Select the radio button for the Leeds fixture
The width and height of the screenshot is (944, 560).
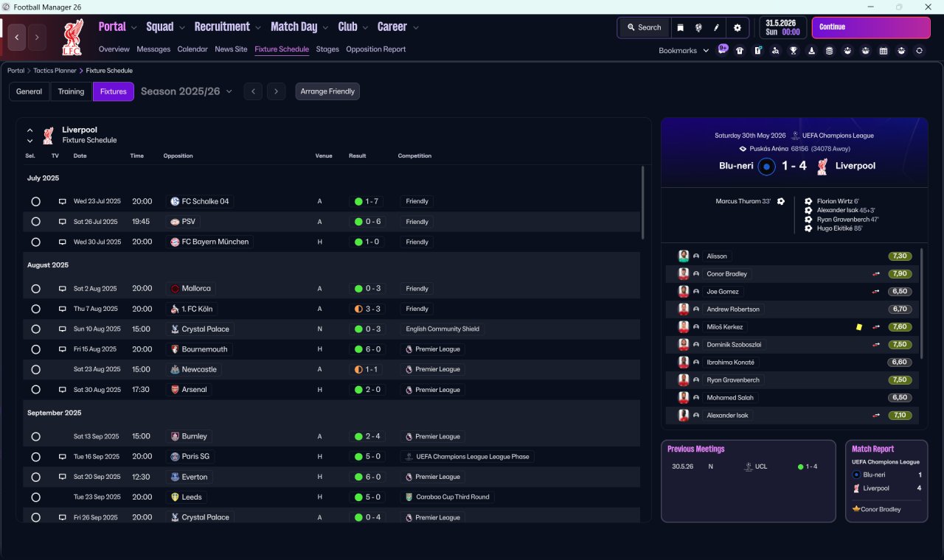click(x=35, y=497)
